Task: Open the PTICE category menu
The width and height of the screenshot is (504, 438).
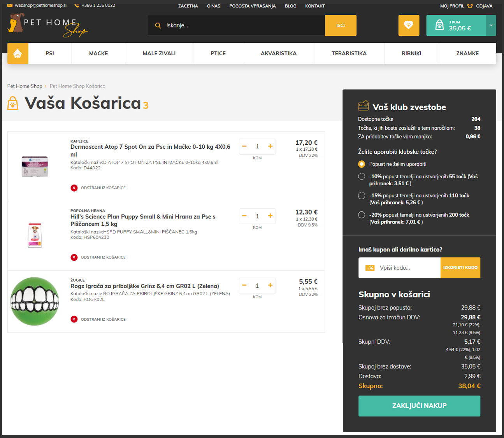Action: pos(218,53)
